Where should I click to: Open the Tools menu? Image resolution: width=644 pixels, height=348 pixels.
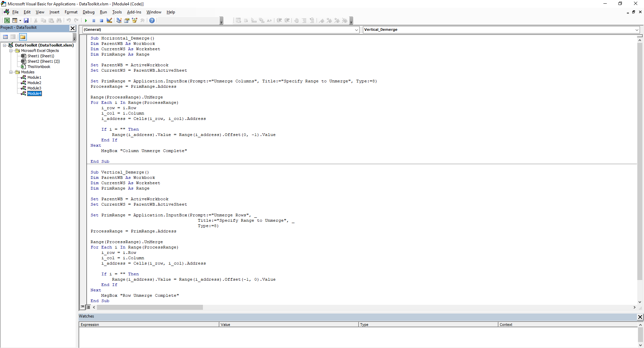coord(117,12)
